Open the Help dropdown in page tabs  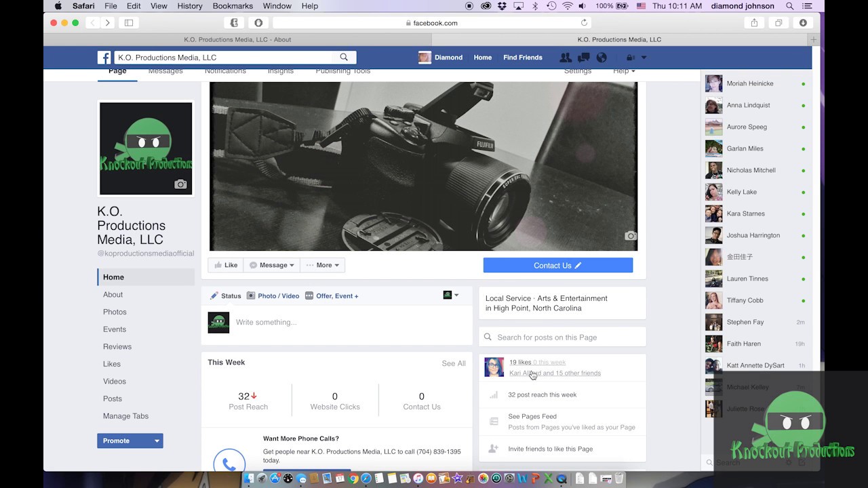click(625, 71)
